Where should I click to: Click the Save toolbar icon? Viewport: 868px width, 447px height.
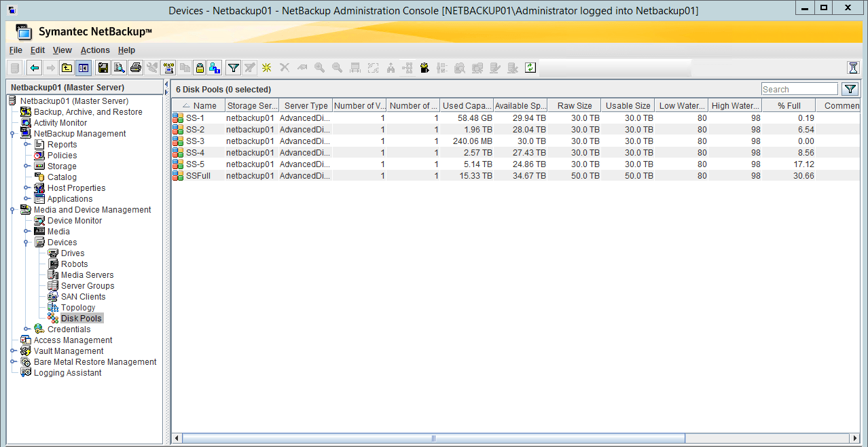[103, 67]
